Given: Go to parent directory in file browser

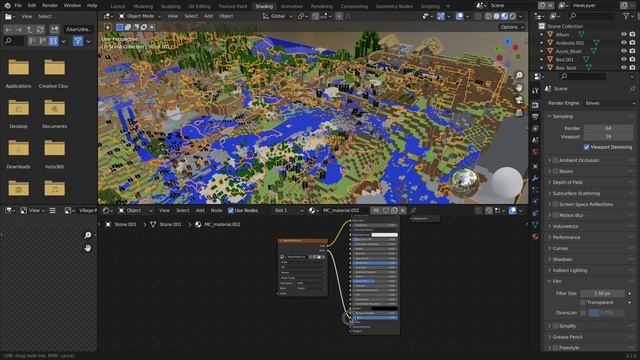Looking at the screenshot, I should (x=29, y=30).
